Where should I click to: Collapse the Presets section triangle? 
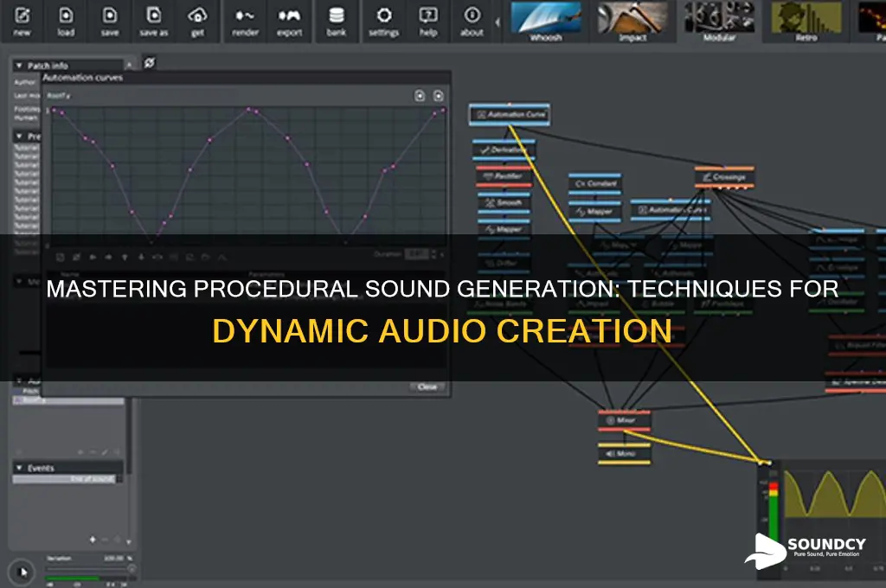(19, 136)
